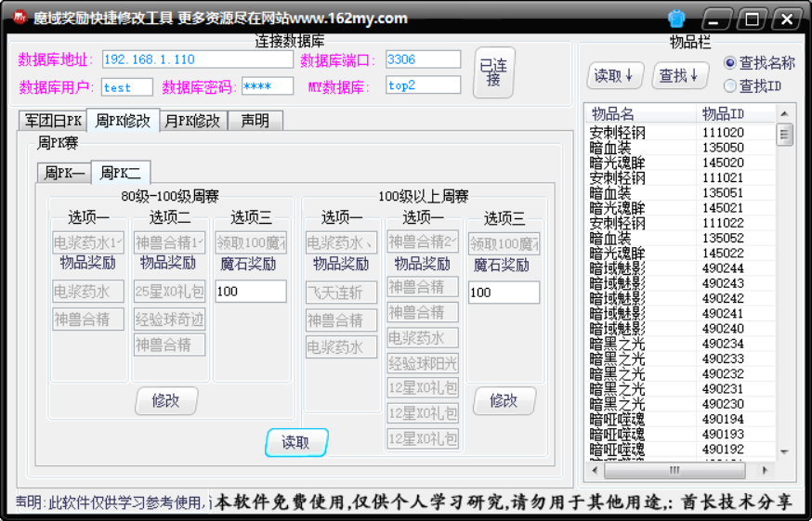Click the item list scroll-up arrow
The height and width of the screenshot is (521, 812).
point(785,114)
